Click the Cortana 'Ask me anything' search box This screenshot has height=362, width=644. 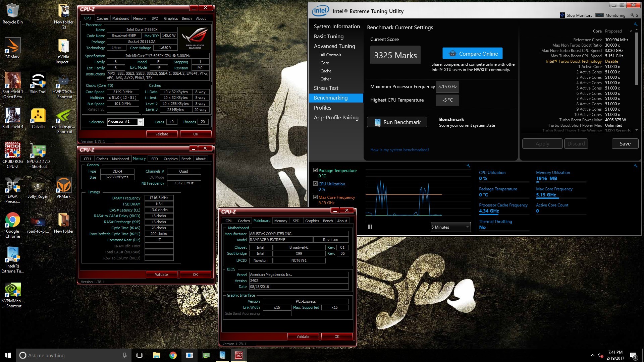tap(73, 355)
